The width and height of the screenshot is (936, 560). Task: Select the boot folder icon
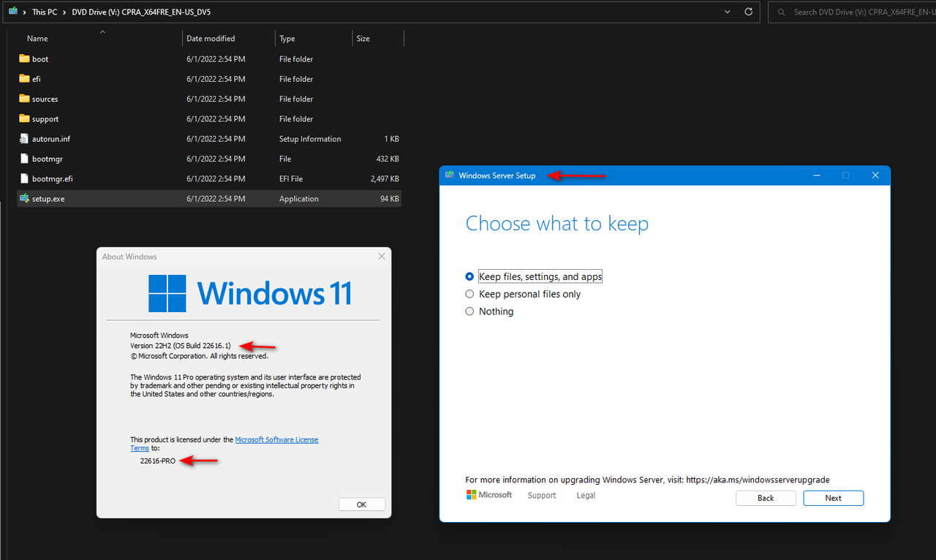click(24, 58)
